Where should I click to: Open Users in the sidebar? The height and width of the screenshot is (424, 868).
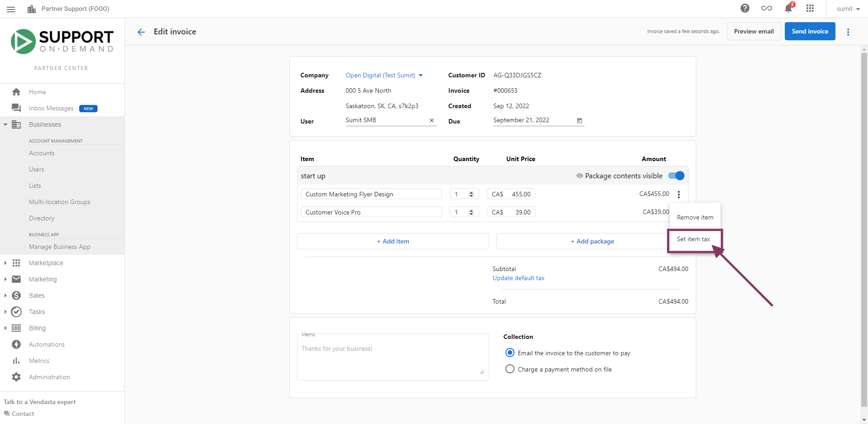pos(37,169)
